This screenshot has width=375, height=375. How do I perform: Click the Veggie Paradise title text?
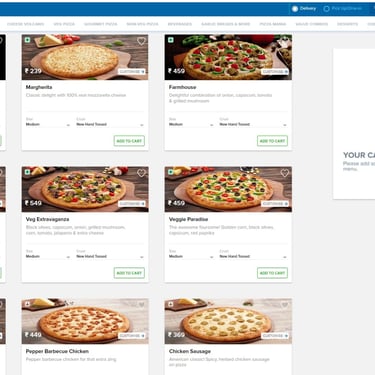[188, 219]
